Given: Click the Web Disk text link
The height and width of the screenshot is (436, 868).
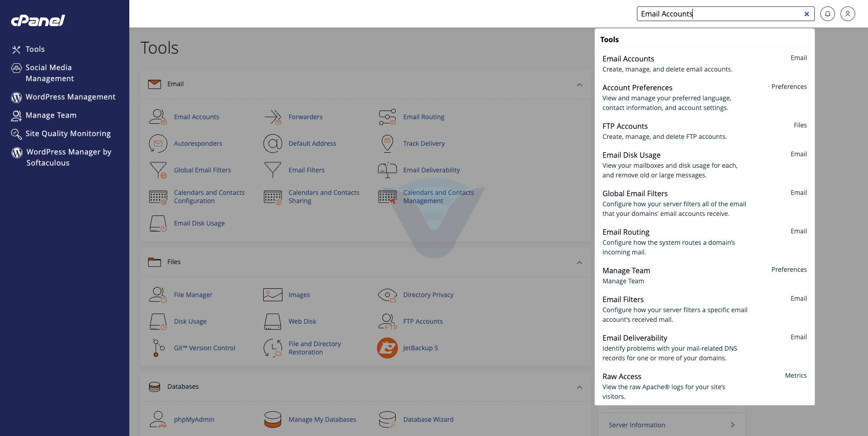Looking at the screenshot, I should point(302,321).
